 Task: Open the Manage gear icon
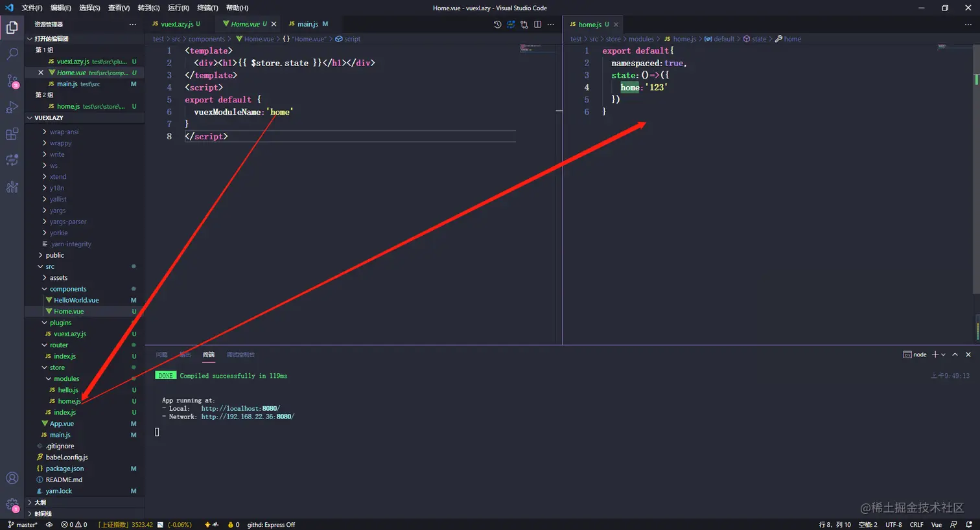tap(12, 505)
